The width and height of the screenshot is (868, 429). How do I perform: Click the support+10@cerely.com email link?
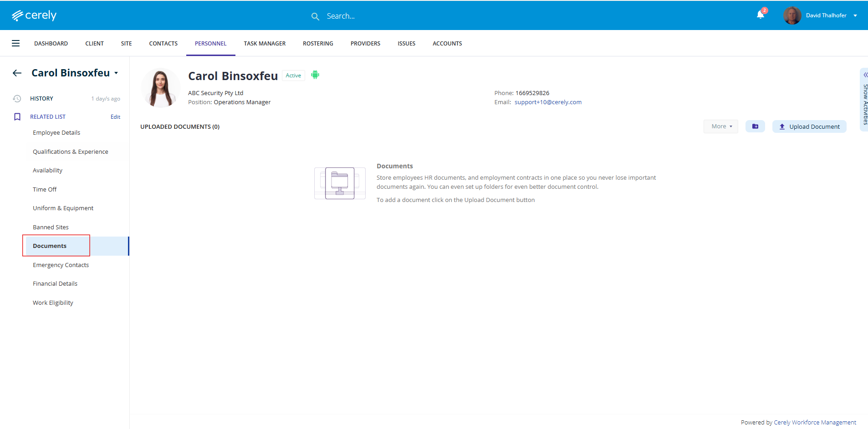(548, 102)
